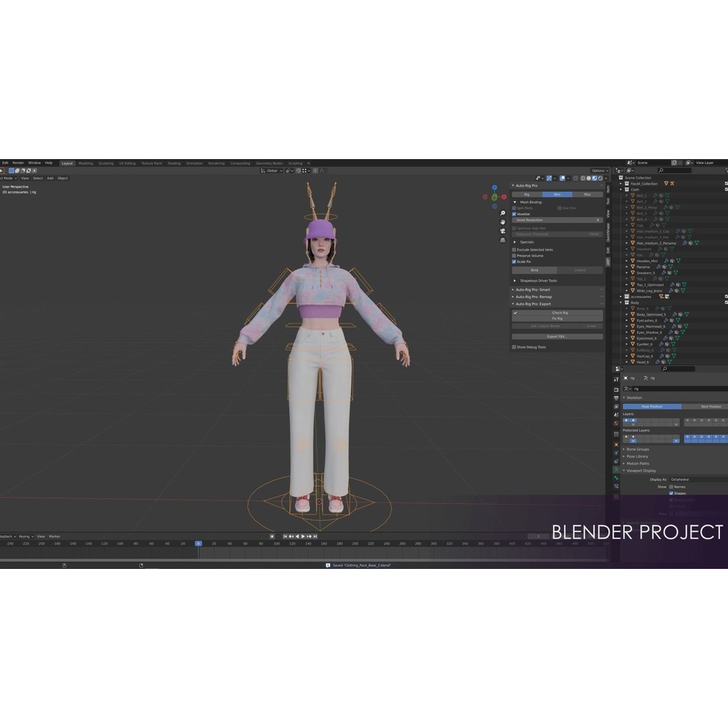Click the zoom magnifier icon in viewport

point(502,213)
